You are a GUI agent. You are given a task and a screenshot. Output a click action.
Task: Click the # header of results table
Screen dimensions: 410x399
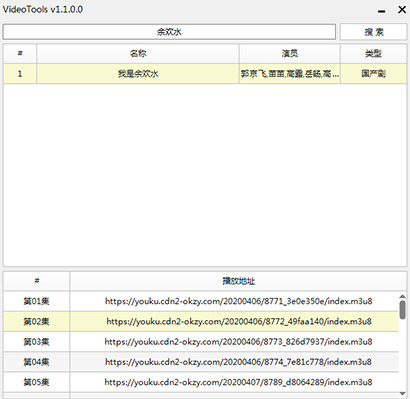tap(20, 53)
